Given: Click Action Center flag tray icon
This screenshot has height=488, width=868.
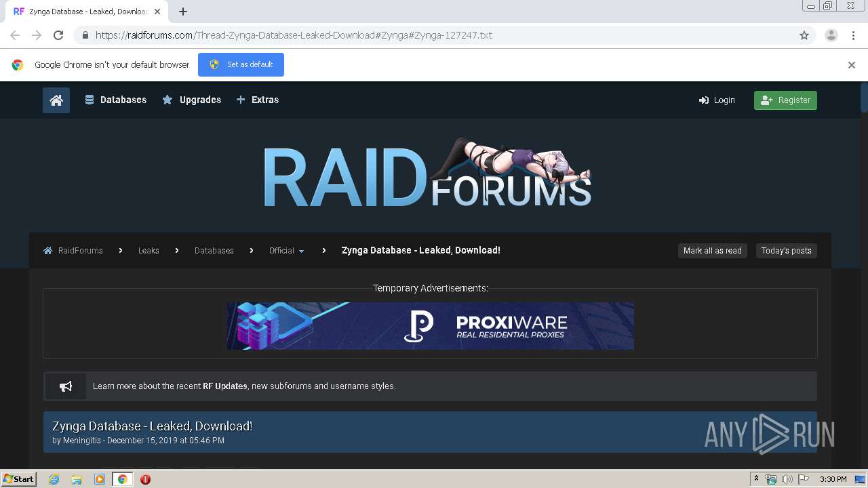Looking at the screenshot, I should coord(804,479).
